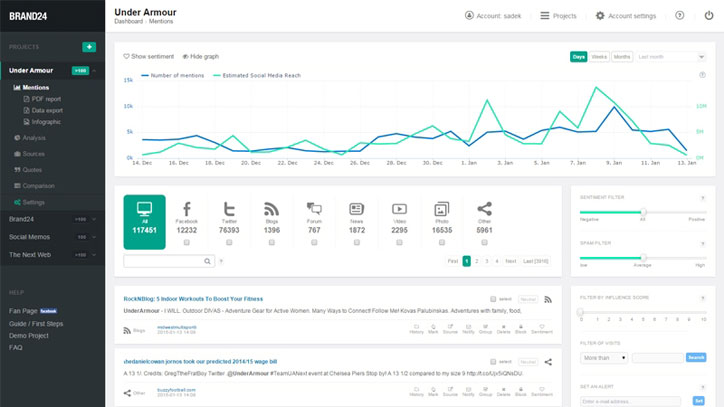Open Sources in sidebar
Screen dimensions: 724x407
coord(29,154)
